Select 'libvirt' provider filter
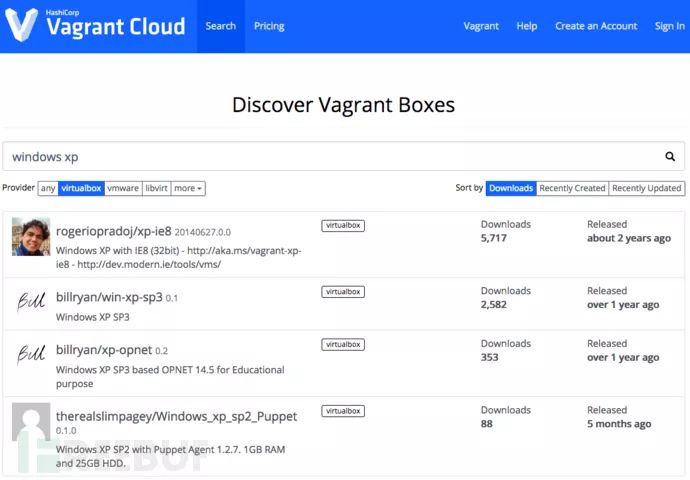The image size is (690, 480). tap(156, 188)
